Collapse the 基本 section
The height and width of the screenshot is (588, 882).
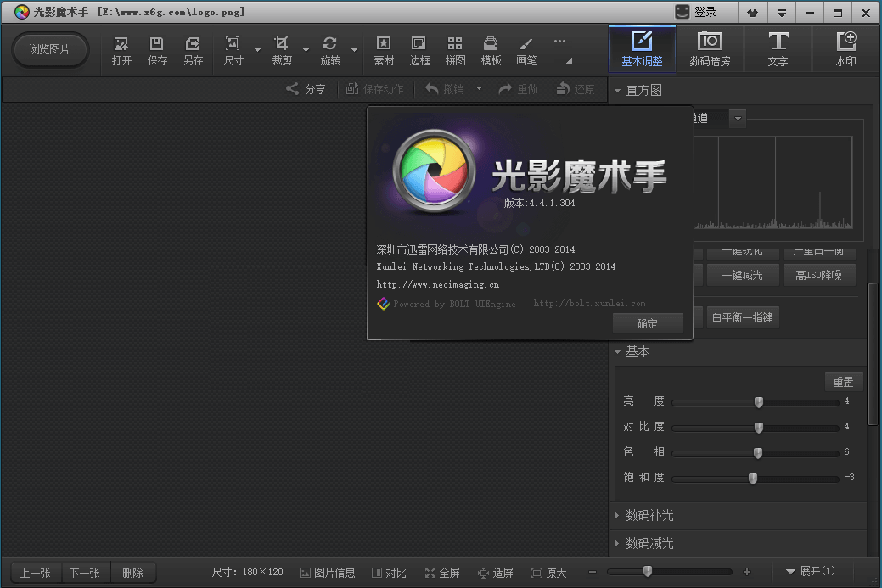click(x=618, y=352)
